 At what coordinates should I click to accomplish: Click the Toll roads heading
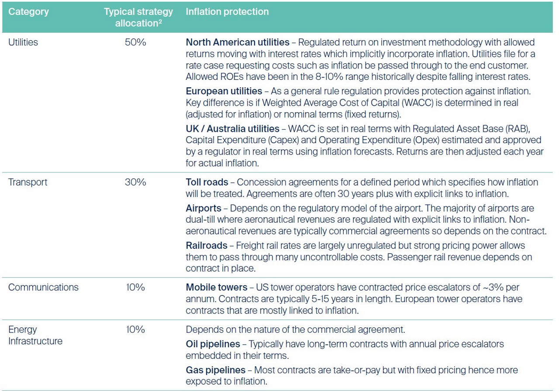tap(207, 182)
